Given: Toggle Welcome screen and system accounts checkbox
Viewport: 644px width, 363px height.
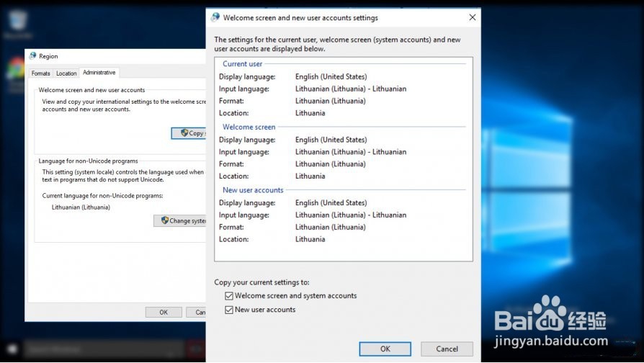Looking at the screenshot, I should [229, 295].
